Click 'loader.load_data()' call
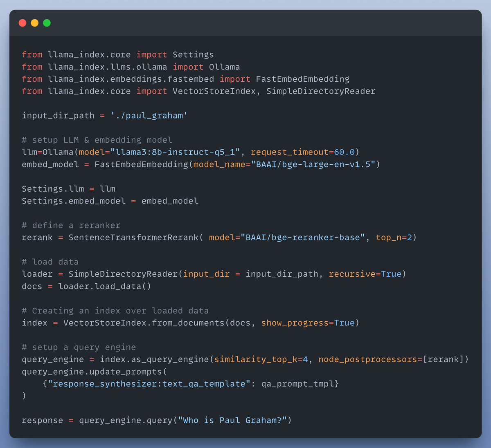 (x=105, y=286)
